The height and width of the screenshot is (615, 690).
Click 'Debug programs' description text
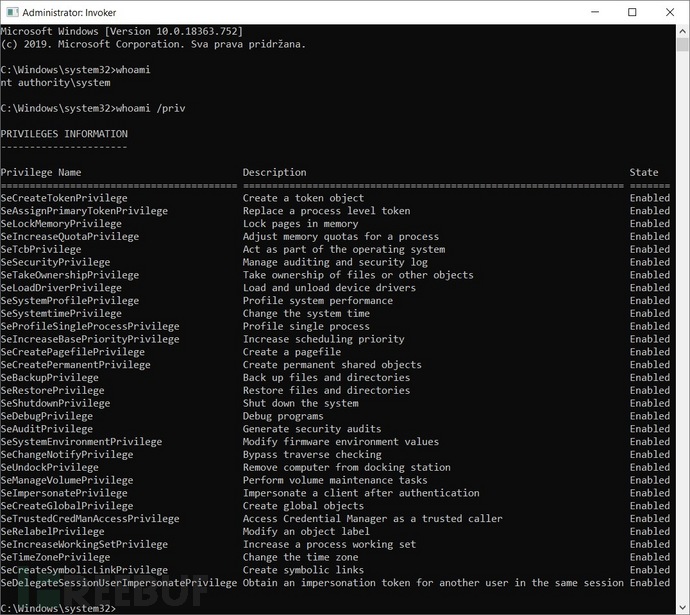(283, 416)
